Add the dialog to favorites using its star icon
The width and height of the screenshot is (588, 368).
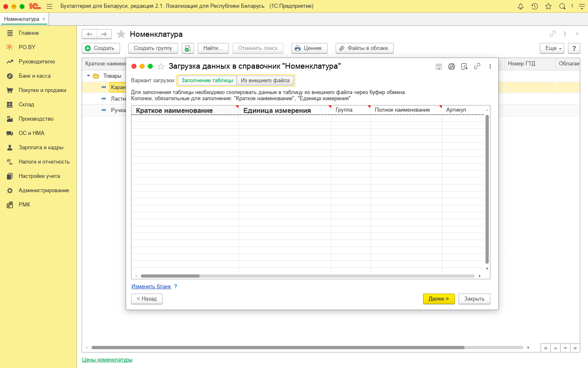tap(161, 66)
